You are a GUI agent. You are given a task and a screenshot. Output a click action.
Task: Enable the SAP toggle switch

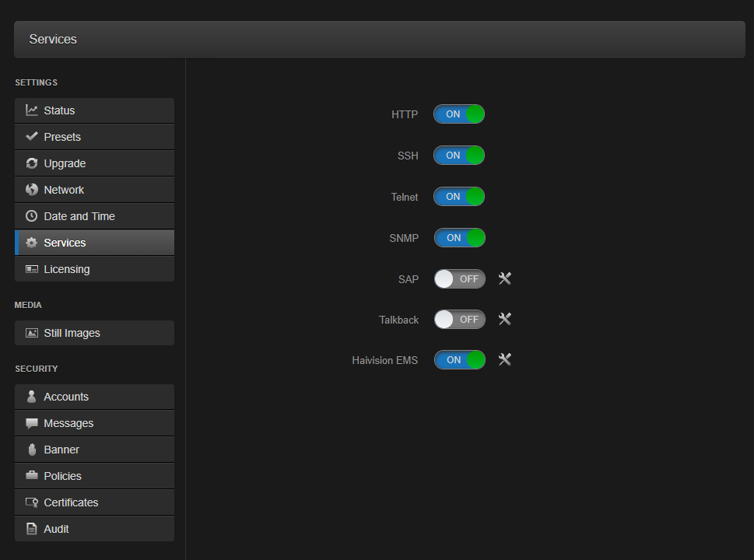point(459,279)
